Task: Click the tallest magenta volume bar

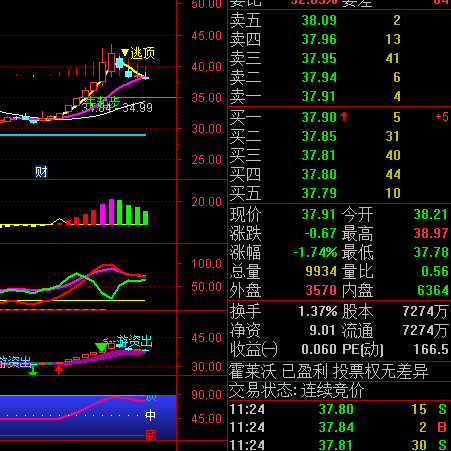Action: click(112, 212)
